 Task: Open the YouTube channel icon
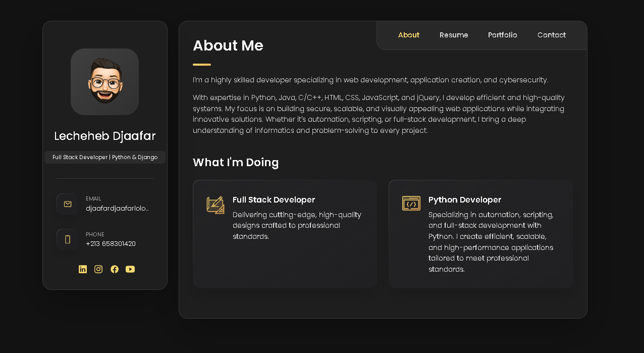click(130, 269)
